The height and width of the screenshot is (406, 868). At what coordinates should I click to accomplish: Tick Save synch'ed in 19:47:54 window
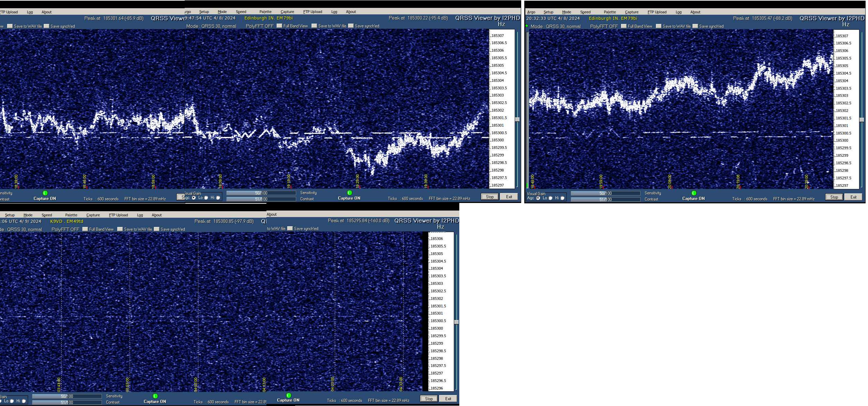click(x=351, y=26)
